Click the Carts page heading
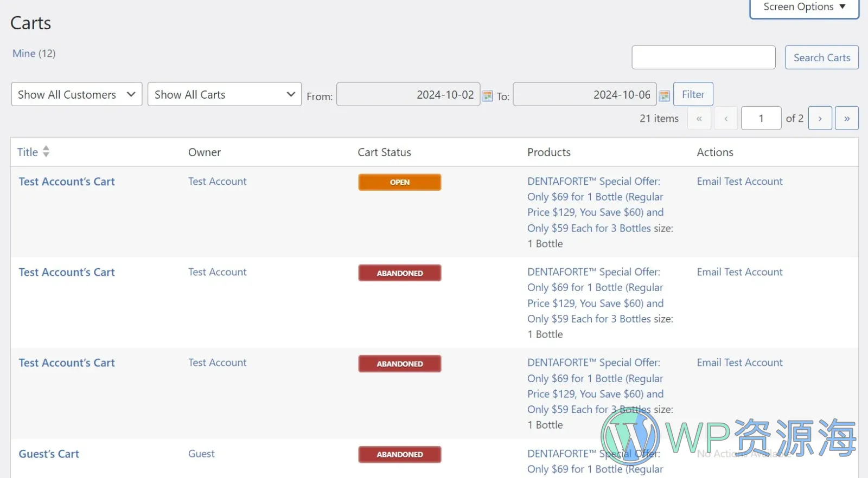Screen dimensions: 868x478 31,23
